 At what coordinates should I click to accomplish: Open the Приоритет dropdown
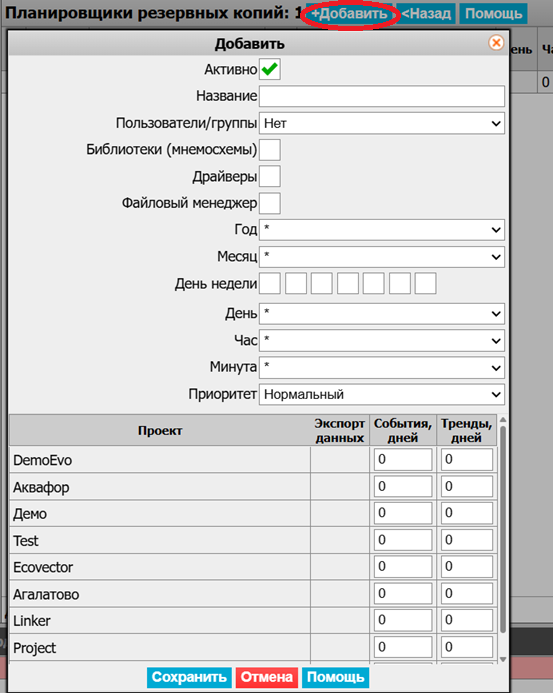(x=381, y=394)
